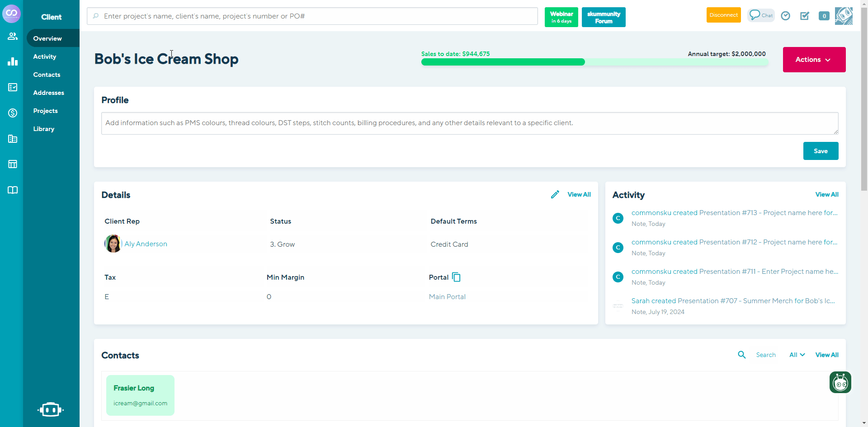Click View All in the Activity panel
868x427 pixels.
coord(827,194)
